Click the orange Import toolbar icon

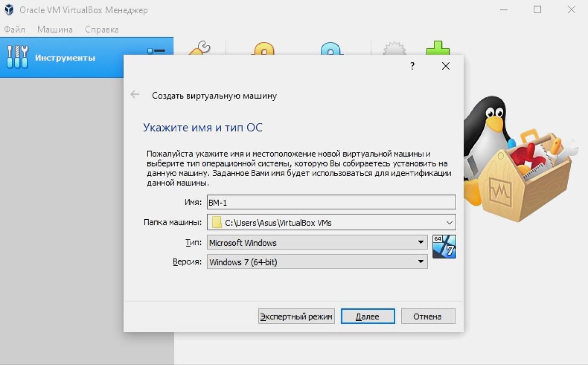tap(263, 48)
